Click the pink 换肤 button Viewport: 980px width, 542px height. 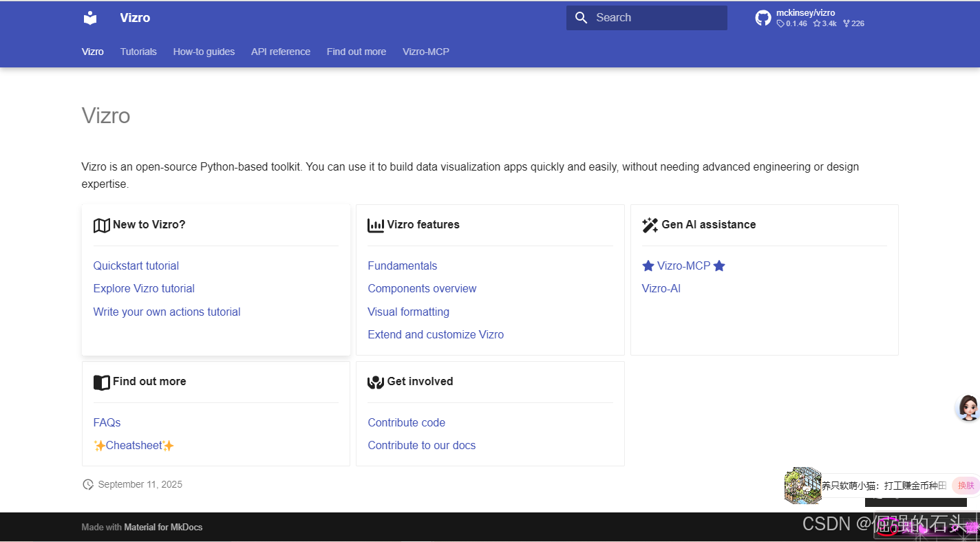[966, 486]
